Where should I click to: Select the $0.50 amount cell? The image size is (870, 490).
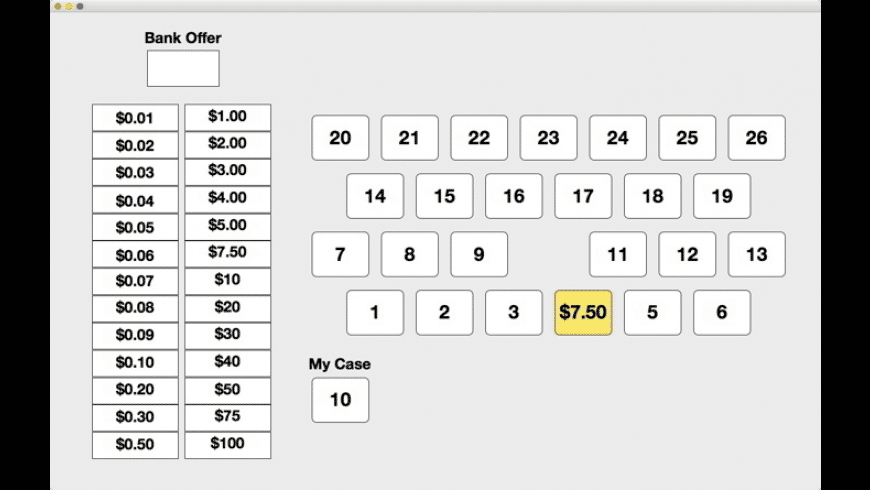point(135,444)
